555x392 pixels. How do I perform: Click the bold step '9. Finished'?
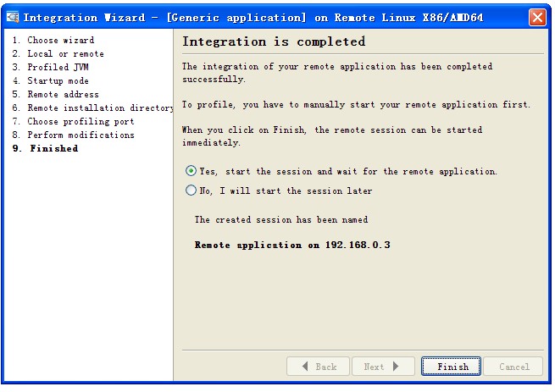[45, 148]
